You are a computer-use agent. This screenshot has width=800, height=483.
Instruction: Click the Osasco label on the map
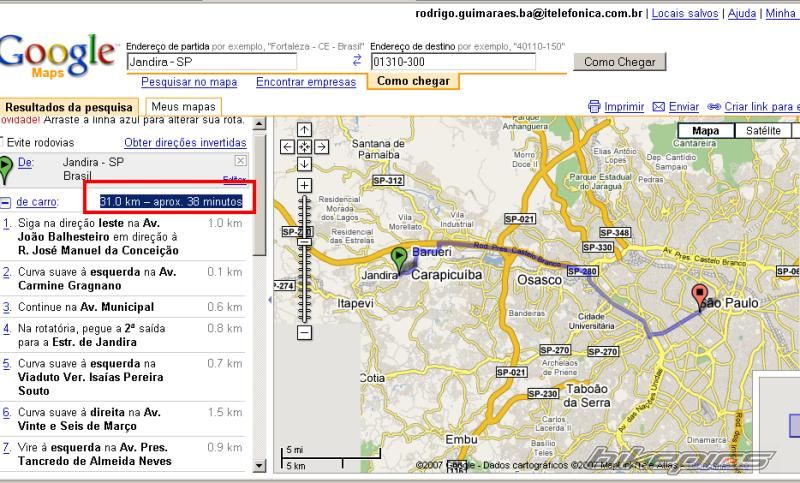pyautogui.click(x=539, y=279)
